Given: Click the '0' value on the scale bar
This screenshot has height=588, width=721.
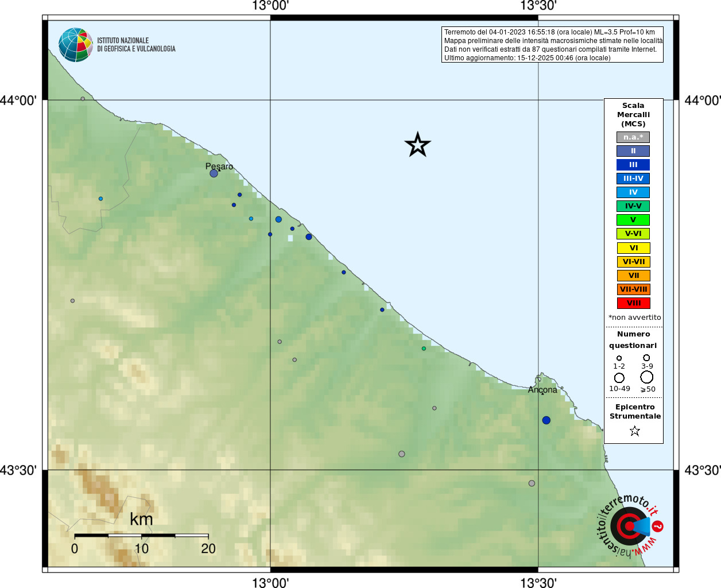Looking at the screenshot, I should (75, 548).
